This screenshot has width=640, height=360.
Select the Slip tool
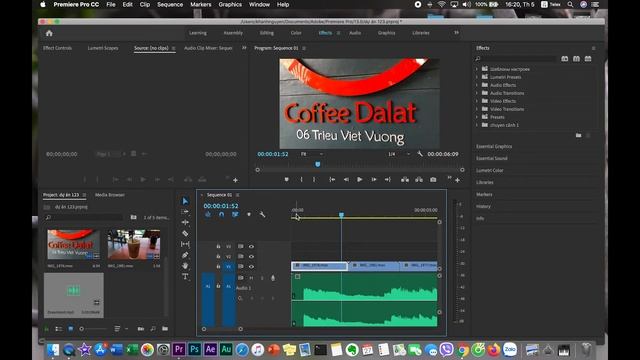(185, 244)
